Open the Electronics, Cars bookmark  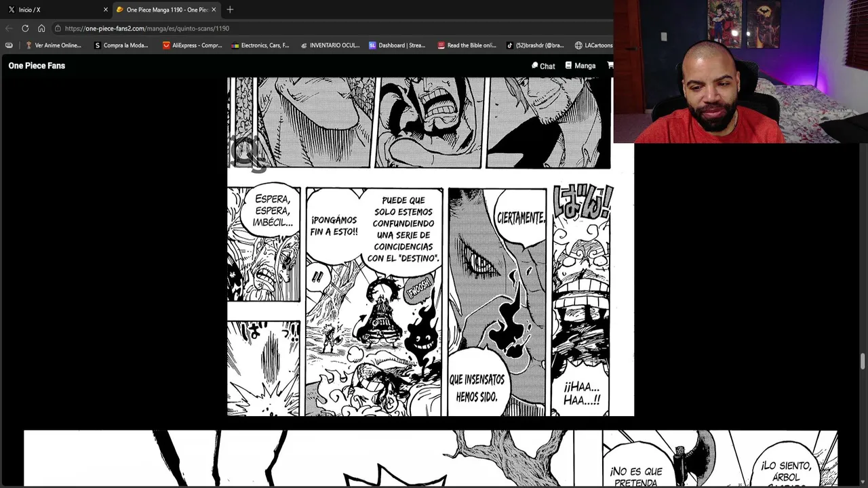pyautogui.click(x=260, y=45)
